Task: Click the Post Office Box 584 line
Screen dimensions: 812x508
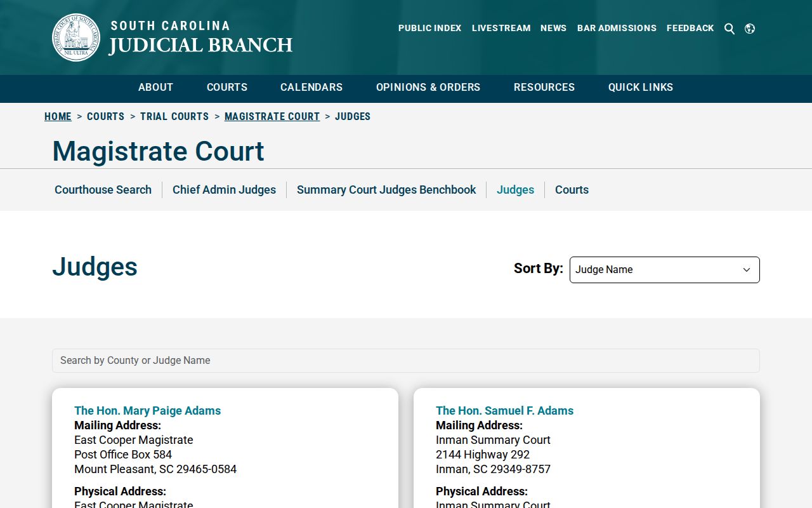Action: (123, 455)
